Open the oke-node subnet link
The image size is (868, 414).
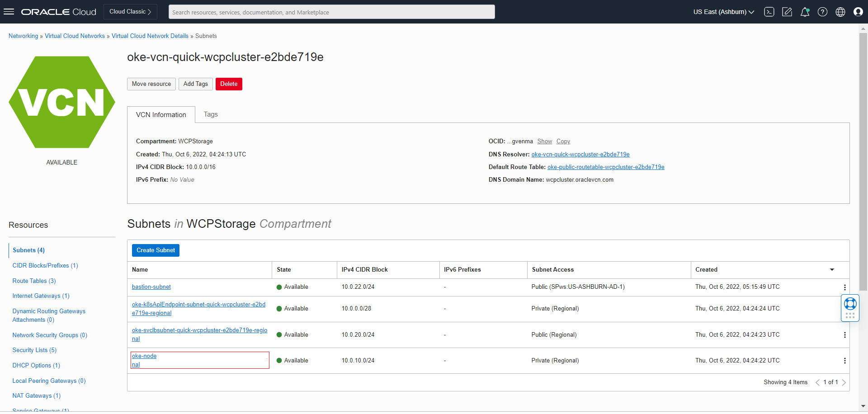(x=144, y=360)
